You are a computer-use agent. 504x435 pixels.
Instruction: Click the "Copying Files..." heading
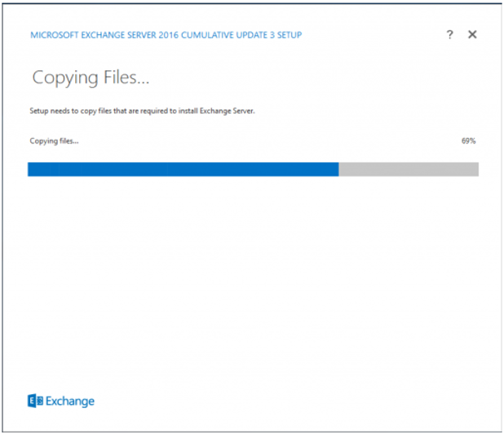[x=91, y=78]
